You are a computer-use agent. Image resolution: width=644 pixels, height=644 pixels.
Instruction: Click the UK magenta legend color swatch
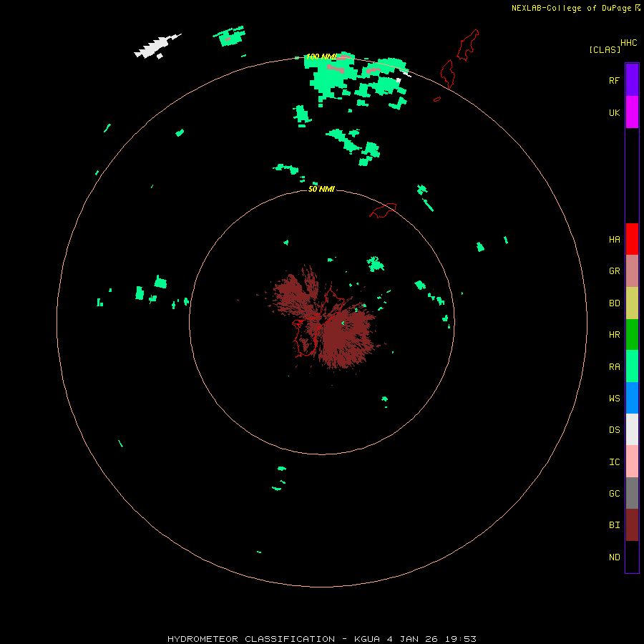point(632,112)
